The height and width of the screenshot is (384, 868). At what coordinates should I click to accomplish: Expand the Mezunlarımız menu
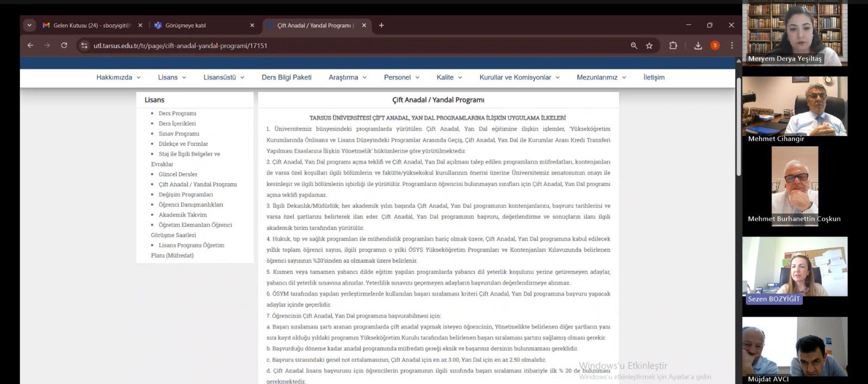point(601,78)
